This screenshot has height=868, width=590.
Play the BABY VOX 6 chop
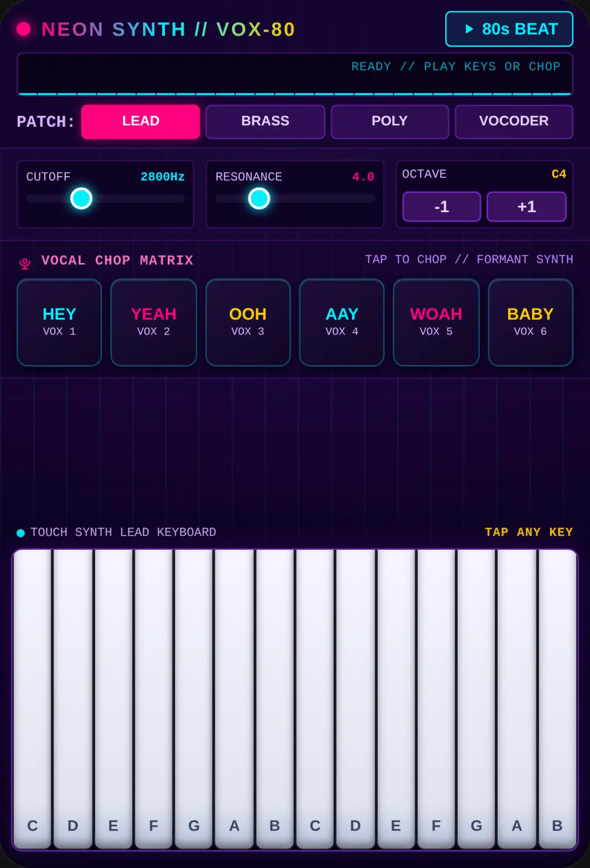click(530, 322)
